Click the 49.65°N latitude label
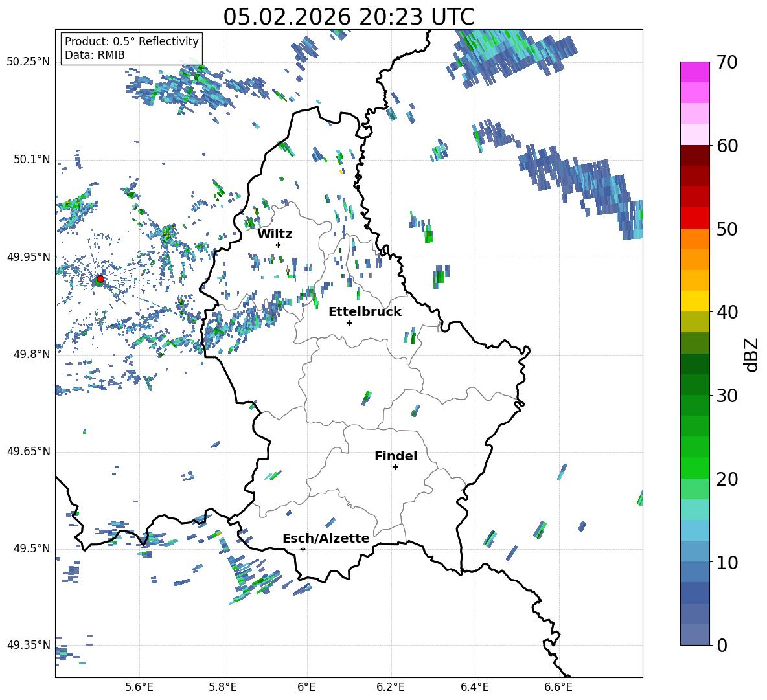The width and height of the screenshot is (767, 700). click(x=29, y=451)
